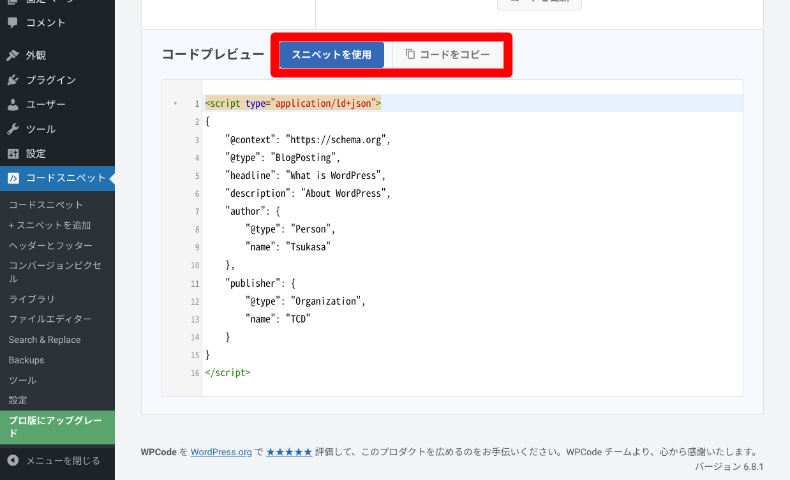Viewport: 790px width, 480px height.
Task: Select +スニペットを追加 submenu item
Action: point(49,226)
